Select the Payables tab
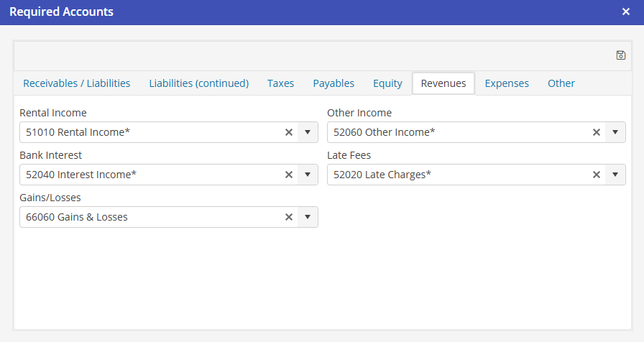This screenshot has width=644, height=342. pos(333,83)
